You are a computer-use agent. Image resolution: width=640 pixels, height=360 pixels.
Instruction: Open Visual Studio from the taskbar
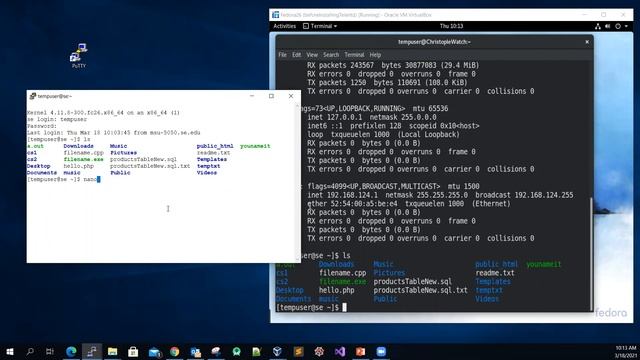pos(340,351)
